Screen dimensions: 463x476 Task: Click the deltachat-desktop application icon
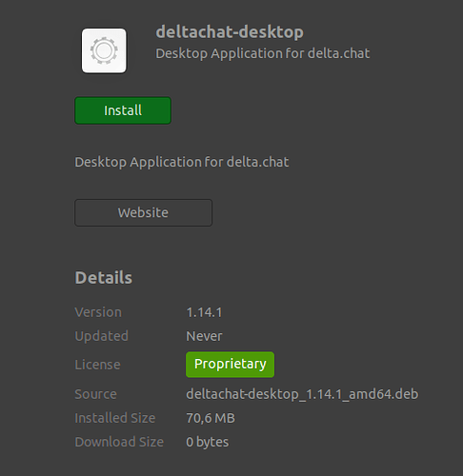pos(104,50)
